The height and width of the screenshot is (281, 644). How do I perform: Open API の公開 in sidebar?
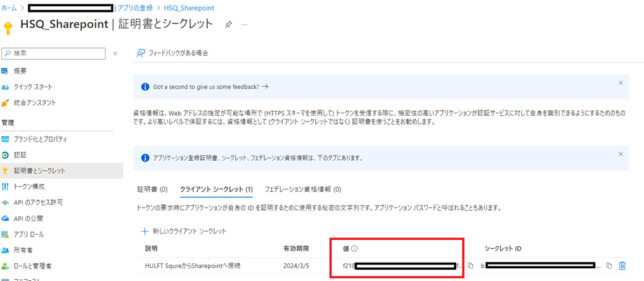[x=28, y=218]
